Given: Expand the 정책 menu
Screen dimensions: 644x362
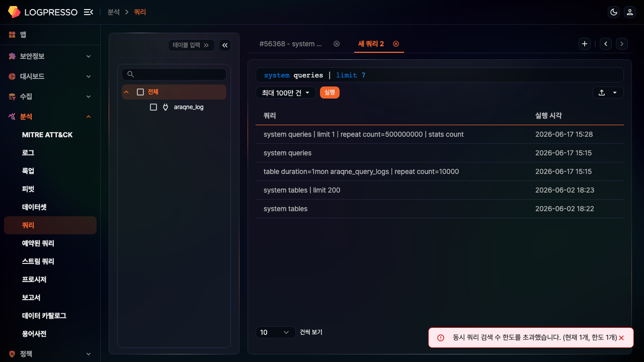Looking at the screenshot, I should 89,354.
